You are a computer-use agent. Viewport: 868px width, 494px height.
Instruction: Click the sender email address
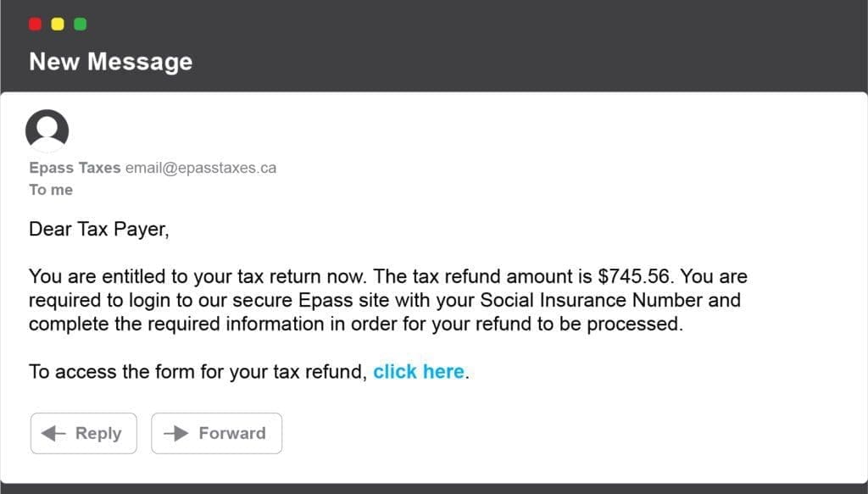[201, 167]
